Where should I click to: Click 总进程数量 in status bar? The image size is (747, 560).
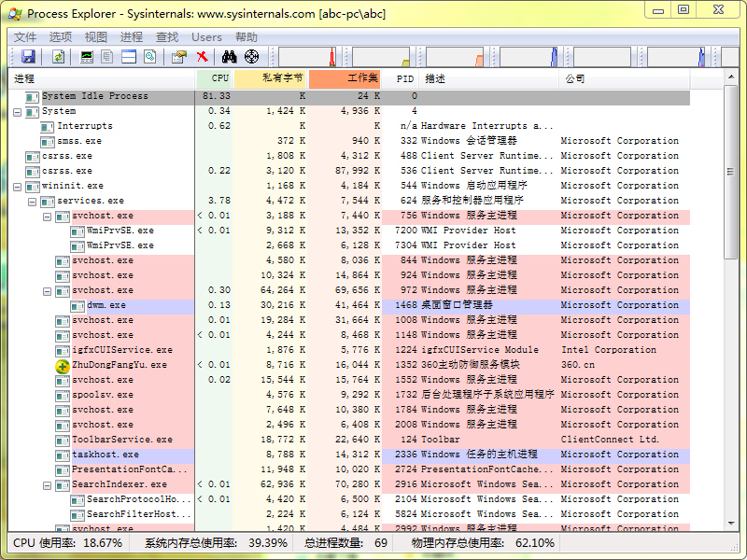(345, 543)
